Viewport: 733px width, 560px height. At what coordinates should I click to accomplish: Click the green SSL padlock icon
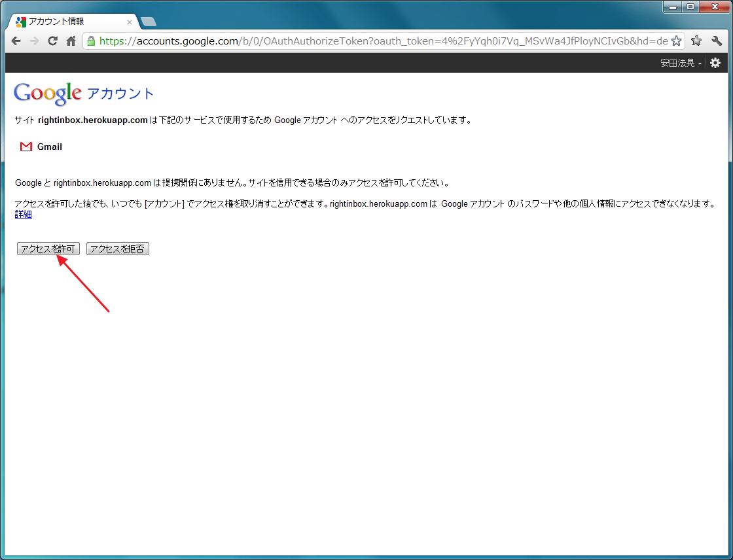point(91,41)
